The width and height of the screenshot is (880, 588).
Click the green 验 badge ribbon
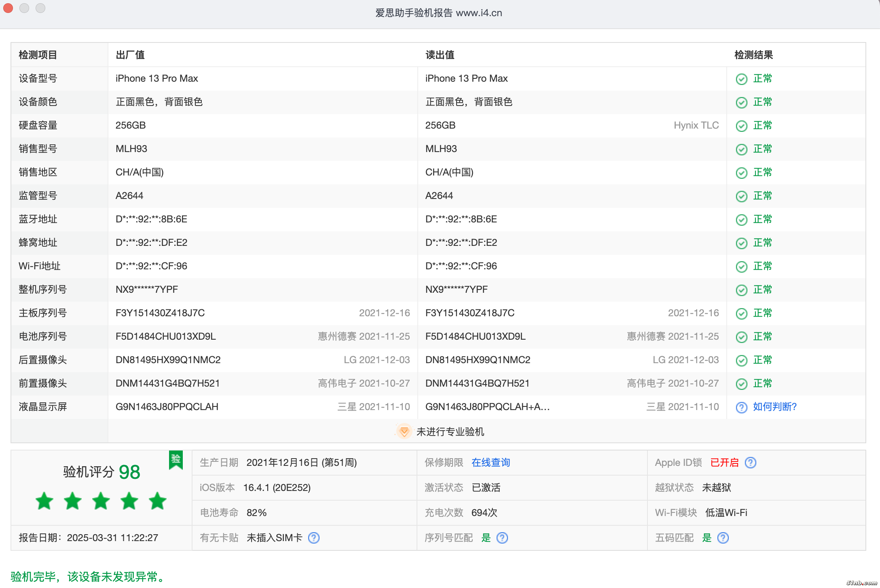176,459
